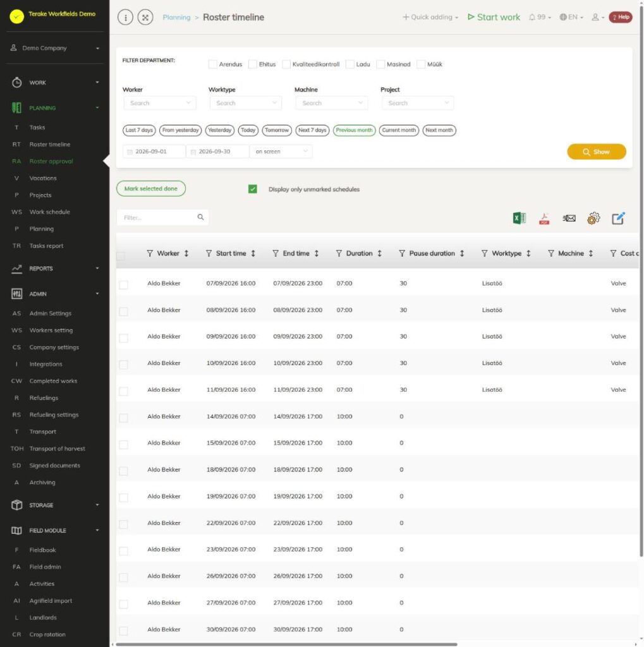The height and width of the screenshot is (647, 644).
Task: Select the Last 7 days range button
Action: 139,130
